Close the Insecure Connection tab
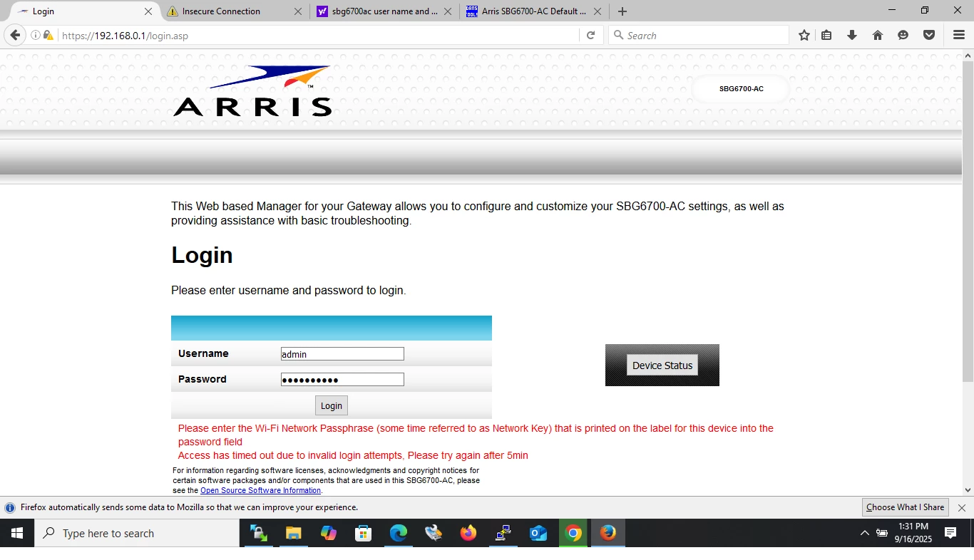The image size is (974, 560). [x=298, y=11]
